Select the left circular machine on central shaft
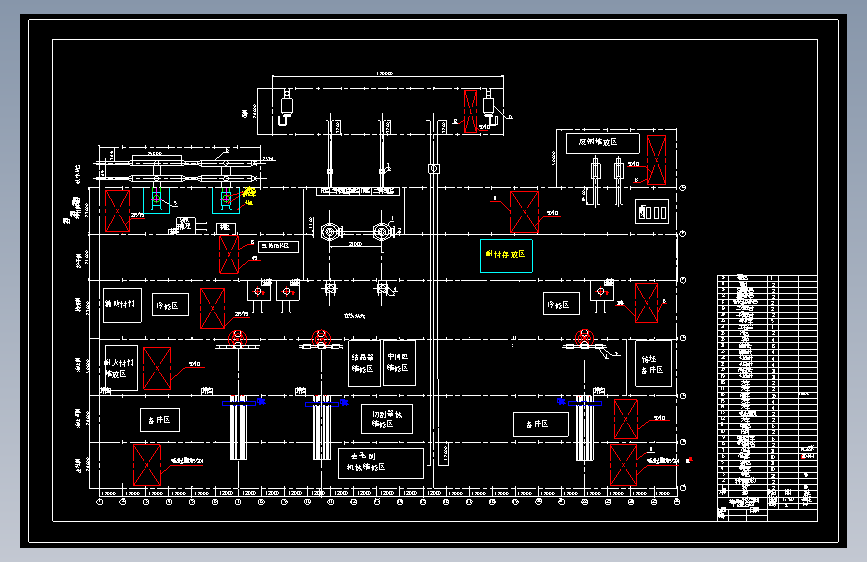The width and height of the screenshot is (867, 562). coord(330,232)
